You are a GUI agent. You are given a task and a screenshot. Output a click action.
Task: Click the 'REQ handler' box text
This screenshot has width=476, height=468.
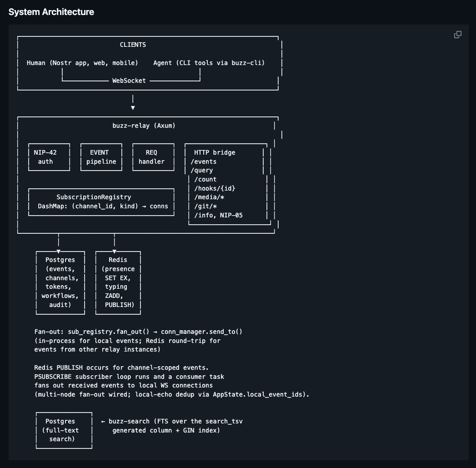(x=151, y=157)
